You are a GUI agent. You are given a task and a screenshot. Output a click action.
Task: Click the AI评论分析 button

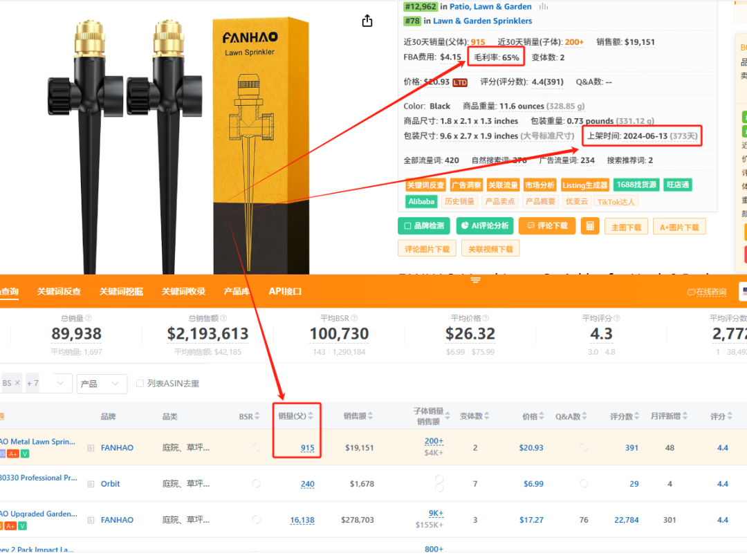point(484,225)
